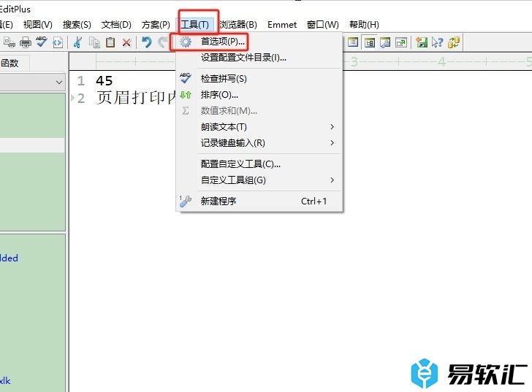Click the Print Preview toolbar icon
This screenshot has width=532, height=392.
coord(9,42)
